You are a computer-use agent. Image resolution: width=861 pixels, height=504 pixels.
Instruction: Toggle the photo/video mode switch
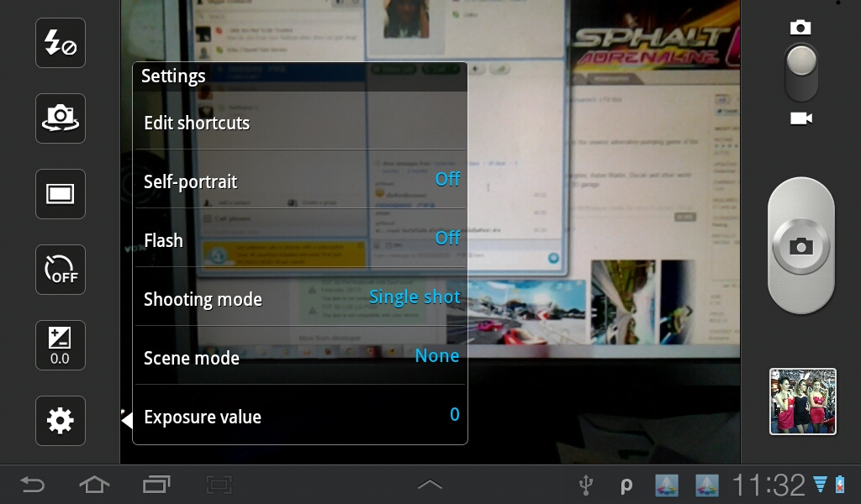coord(800,73)
